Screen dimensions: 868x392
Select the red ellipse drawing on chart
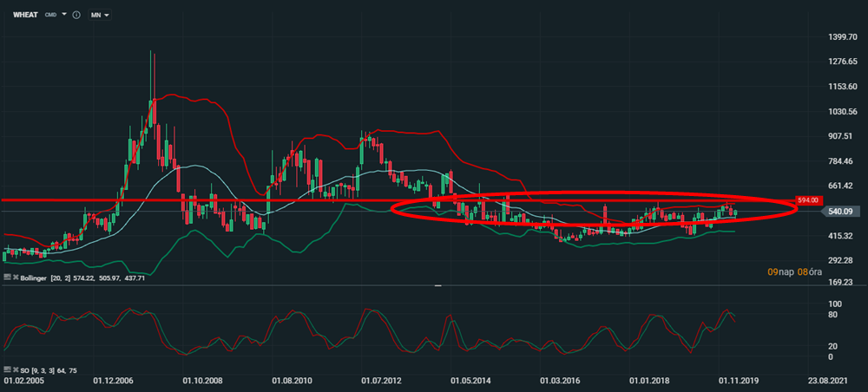coord(594,192)
